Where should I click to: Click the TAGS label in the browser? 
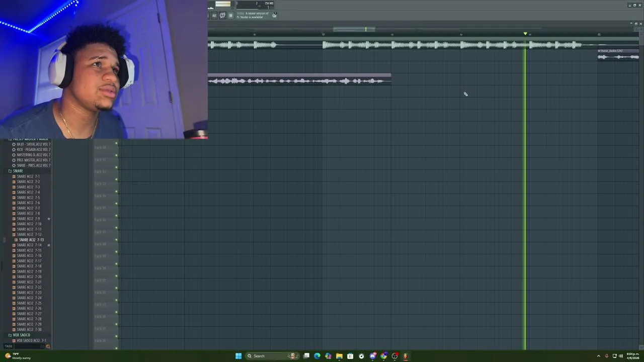pos(9,346)
